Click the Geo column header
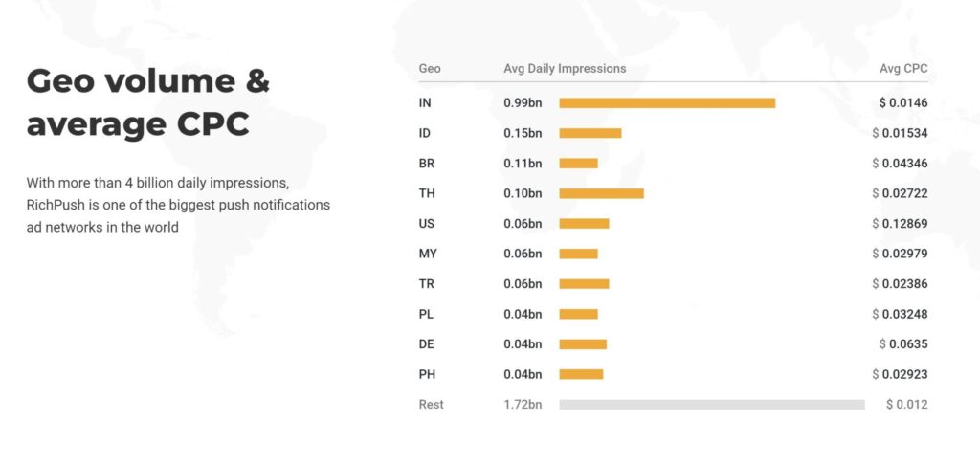Screen dimensions: 980x465 pos(430,68)
